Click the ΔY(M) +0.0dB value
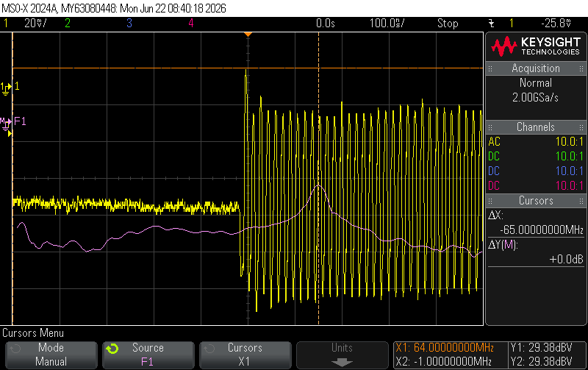This screenshot has height=370, width=588. click(566, 260)
